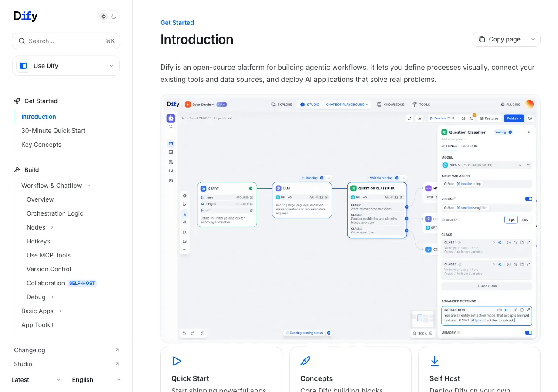Click the Concepts card icon

[306, 361]
